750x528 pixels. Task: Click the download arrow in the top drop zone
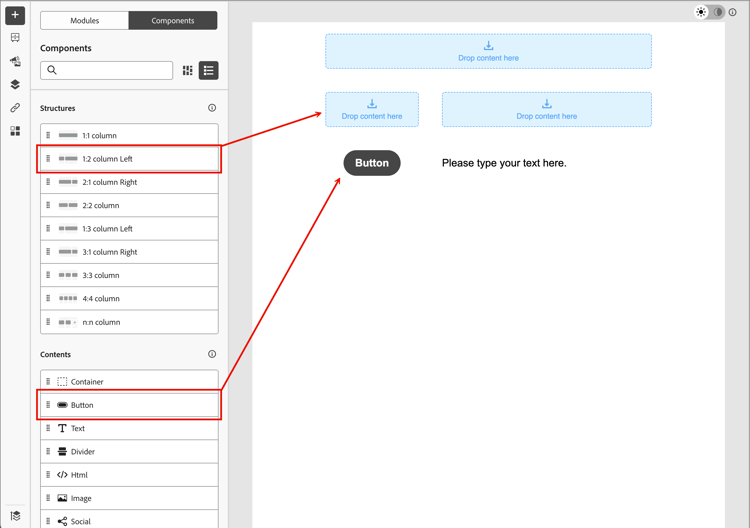coord(488,46)
